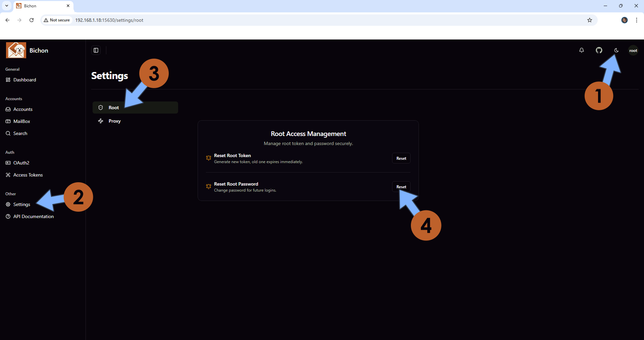This screenshot has width=644, height=340.
Task: Visit the GitHub repository icon
Action: point(599,50)
